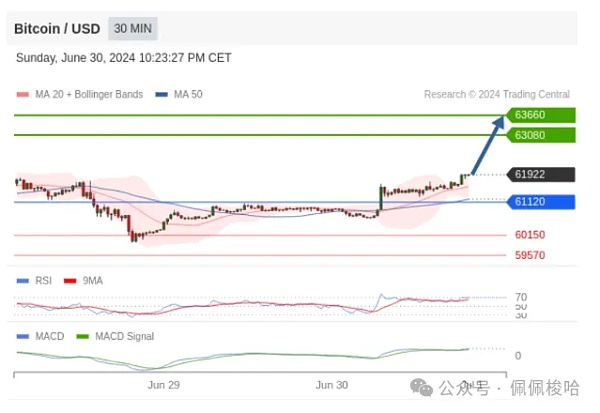The image size is (600, 413).
Task: Click the '9MA' legend label
Action: [93, 281]
